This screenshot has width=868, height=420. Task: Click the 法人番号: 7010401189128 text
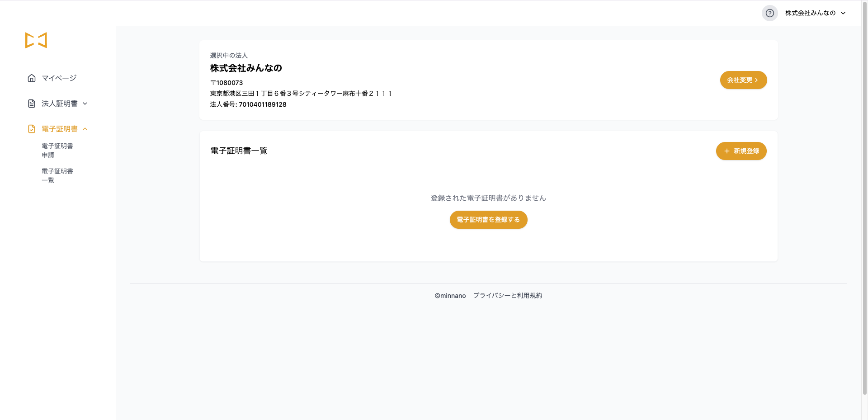coord(248,104)
